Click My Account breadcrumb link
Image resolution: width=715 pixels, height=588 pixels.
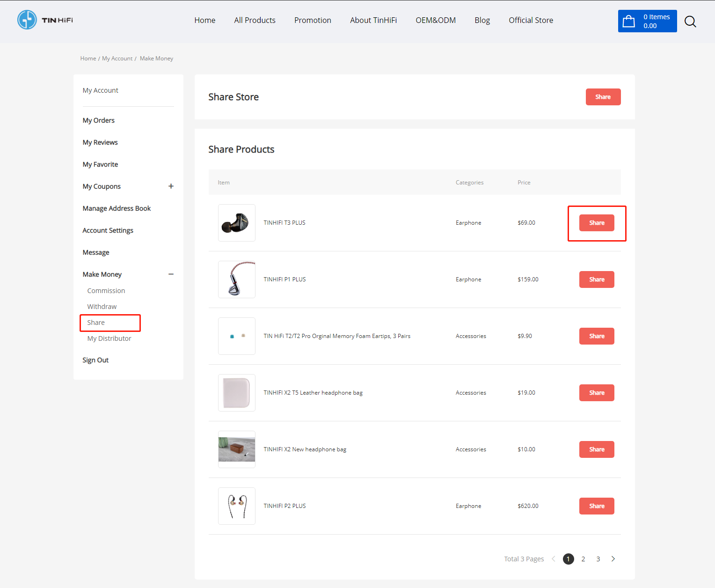pos(117,59)
